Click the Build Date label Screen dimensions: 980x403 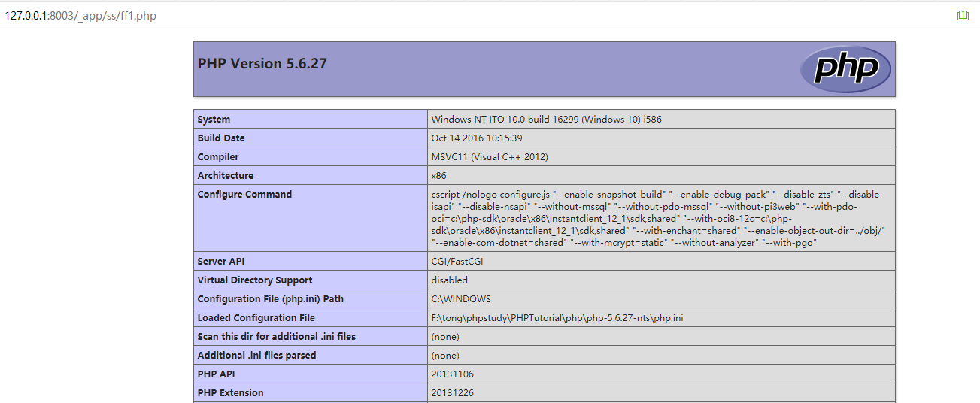[221, 138]
